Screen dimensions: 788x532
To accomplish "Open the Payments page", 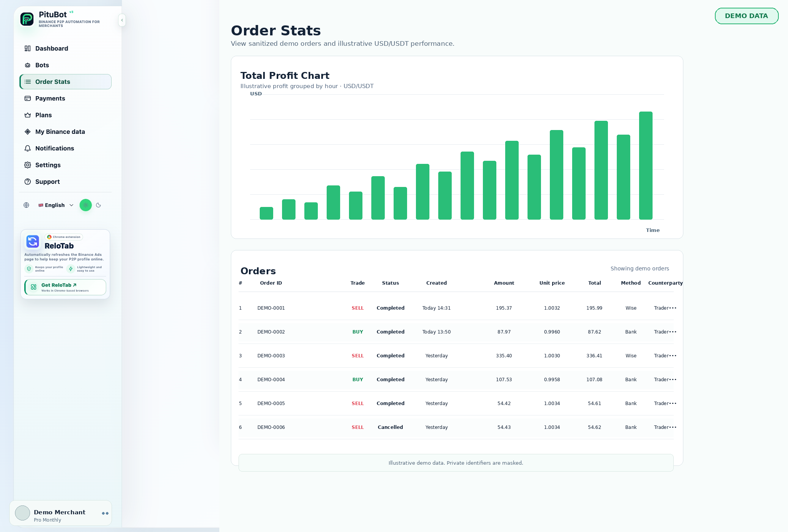I will pyautogui.click(x=65, y=98).
